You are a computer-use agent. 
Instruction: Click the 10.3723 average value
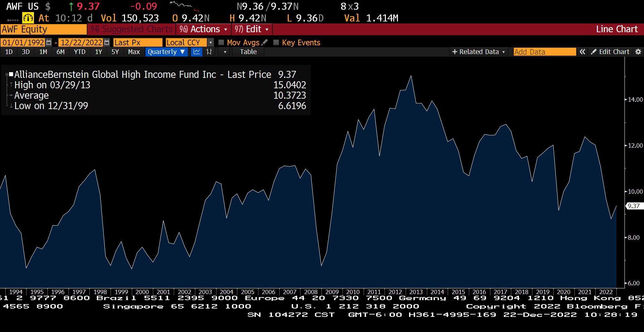click(290, 95)
